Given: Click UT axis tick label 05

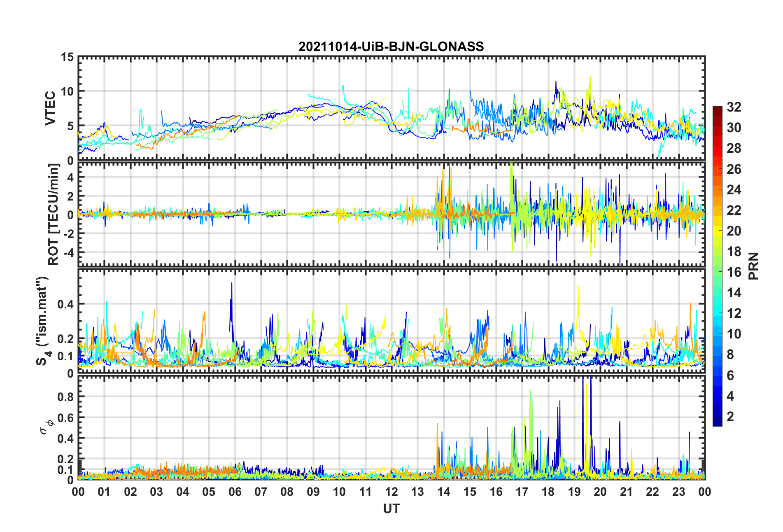Looking at the screenshot, I should pos(209,492).
